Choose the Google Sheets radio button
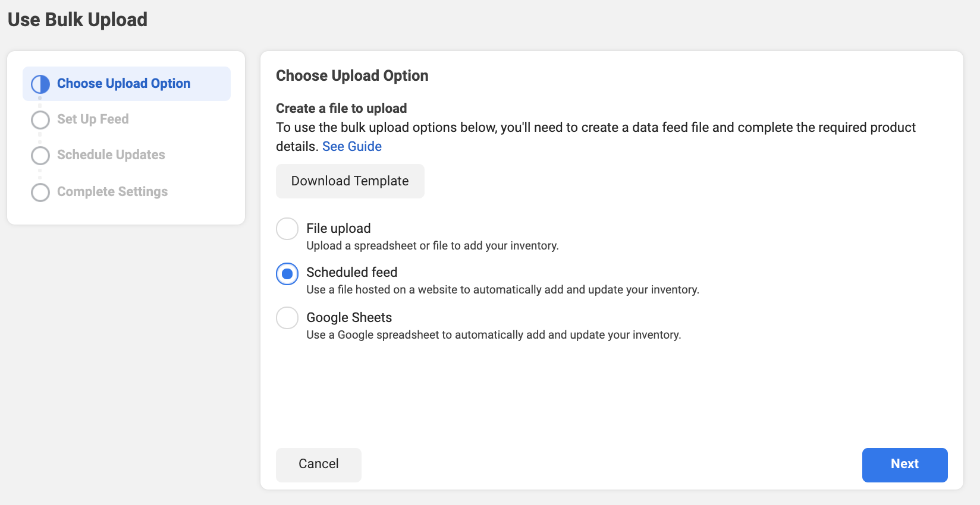The image size is (980, 505). pos(287,318)
